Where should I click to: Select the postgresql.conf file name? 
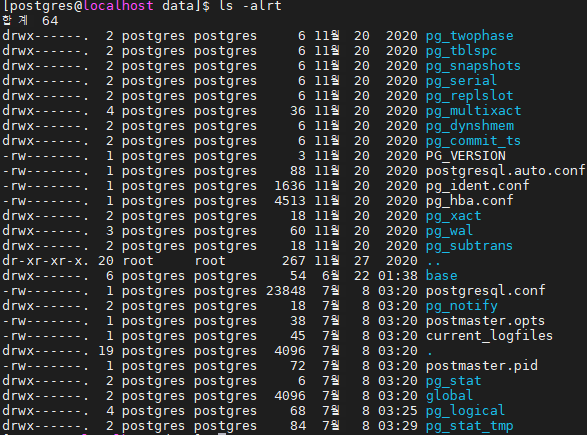pos(486,291)
